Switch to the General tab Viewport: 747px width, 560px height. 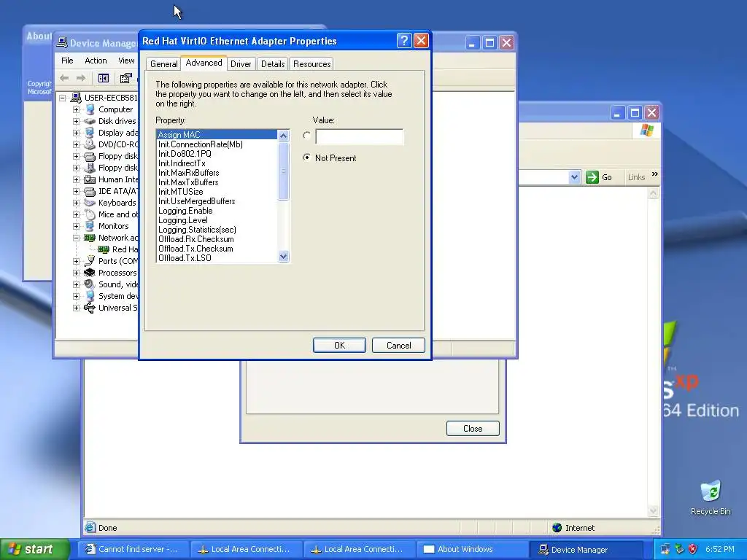163,64
